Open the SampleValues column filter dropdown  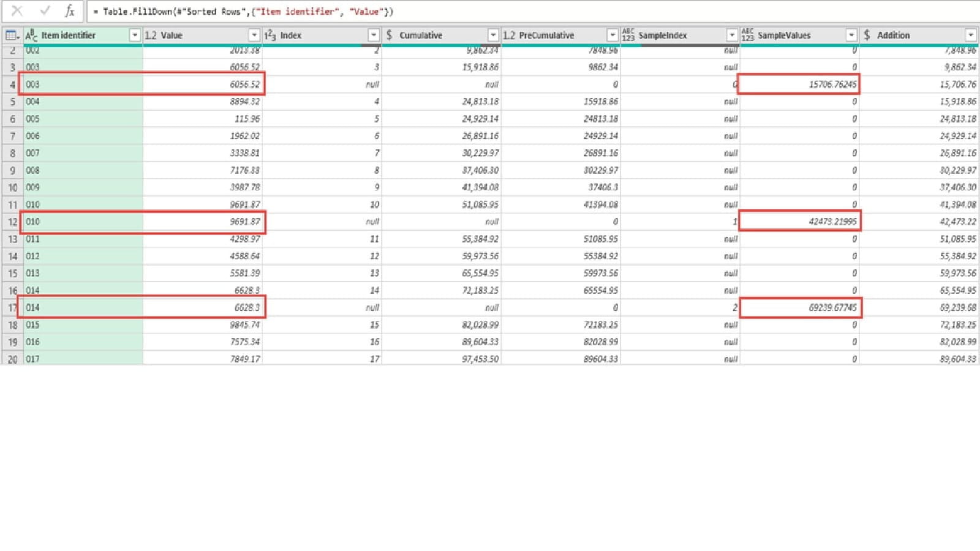click(851, 36)
